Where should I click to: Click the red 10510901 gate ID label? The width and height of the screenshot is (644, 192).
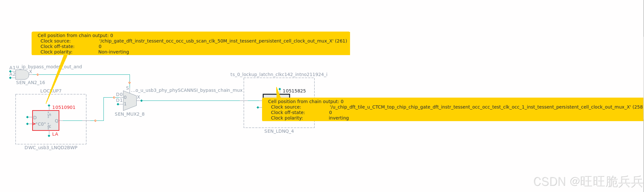coord(63,107)
